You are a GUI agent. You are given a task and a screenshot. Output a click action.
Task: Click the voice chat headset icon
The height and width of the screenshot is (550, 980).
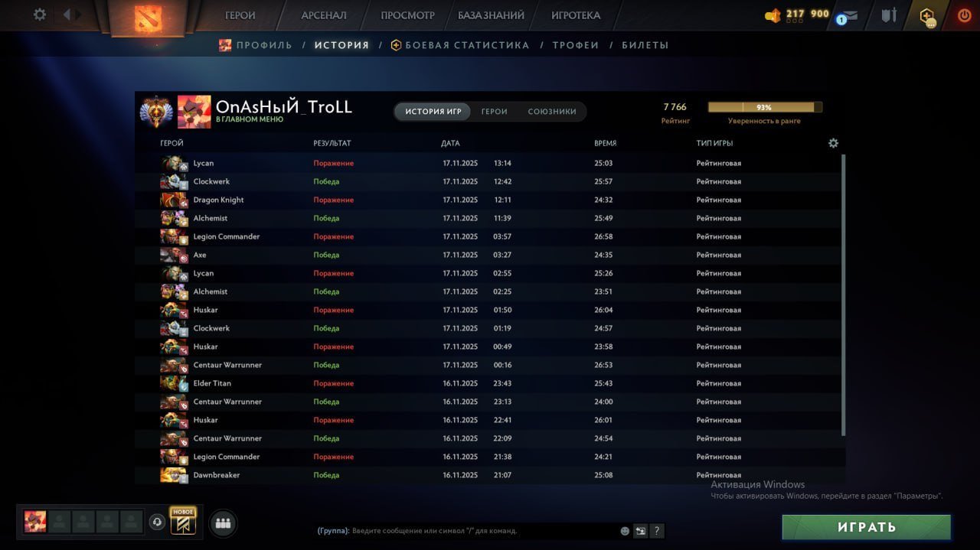point(157,522)
